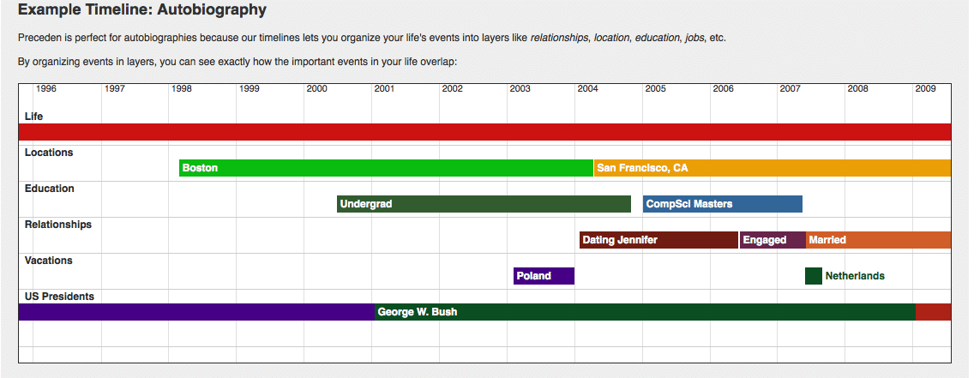Click the Locations layer label

click(x=49, y=153)
